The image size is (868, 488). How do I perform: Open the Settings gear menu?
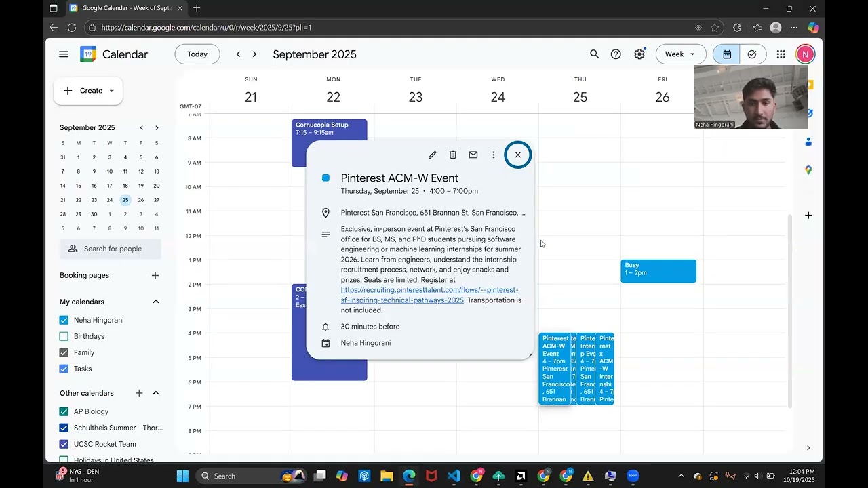point(639,54)
